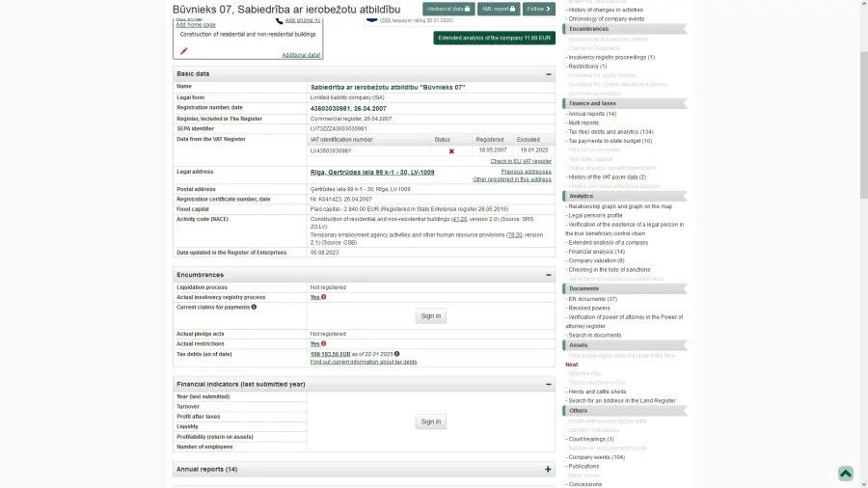Expand the Annual reports (14) section
Screen dimensions: 868x488
tap(548, 469)
